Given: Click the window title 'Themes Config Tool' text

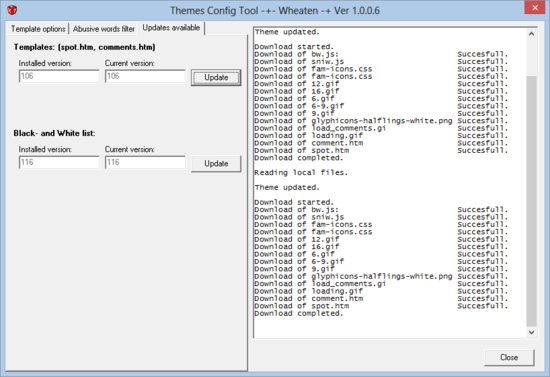Looking at the screenshot, I should pos(214,11).
